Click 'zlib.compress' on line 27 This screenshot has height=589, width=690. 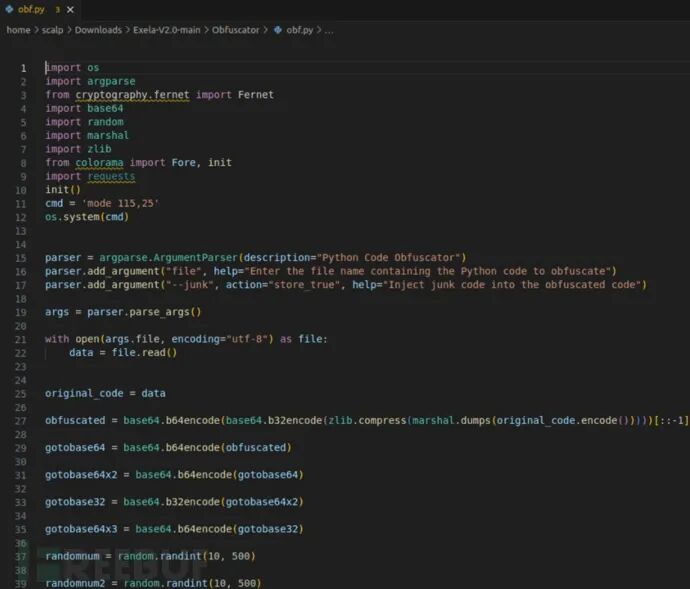pyautogui.click(x=367, y=420)
